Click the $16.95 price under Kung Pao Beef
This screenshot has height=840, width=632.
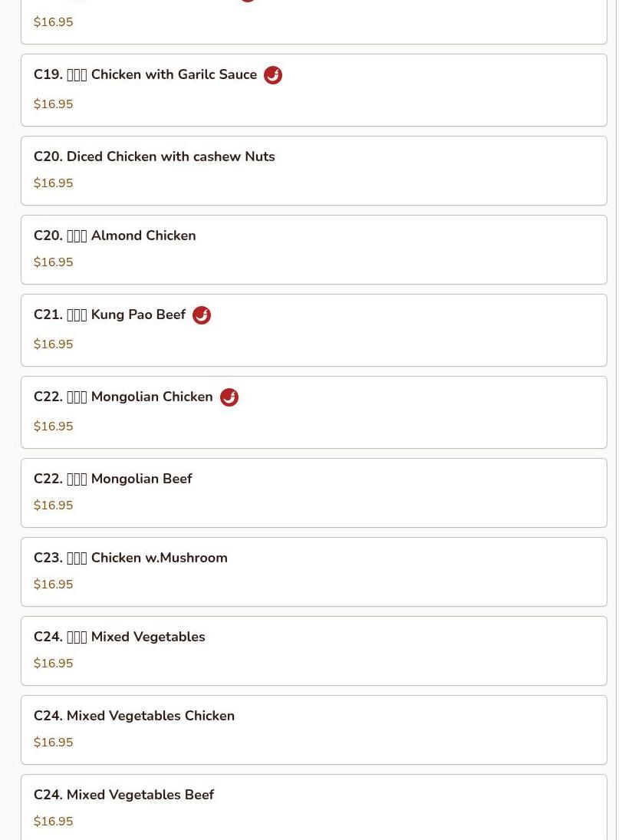[53, 344]
